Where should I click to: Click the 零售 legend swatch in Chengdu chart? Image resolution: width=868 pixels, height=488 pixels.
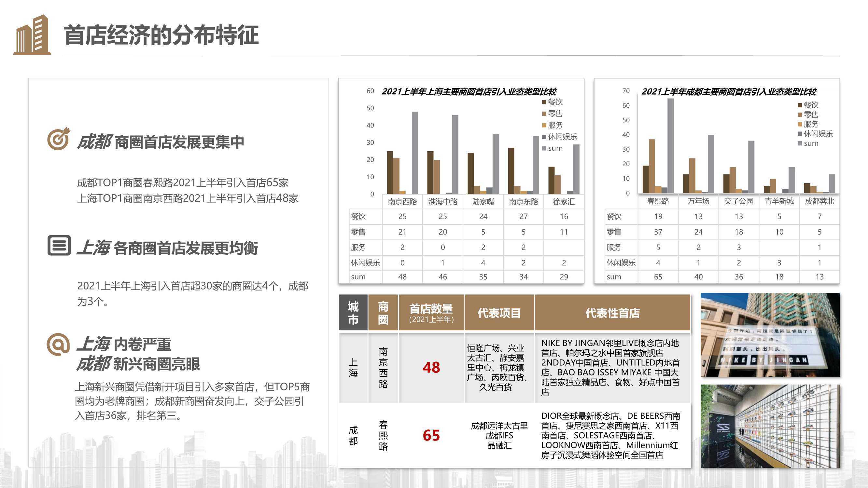(800, 115)
